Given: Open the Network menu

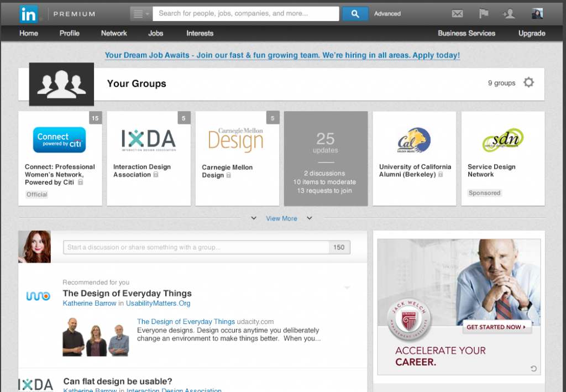Looking at the screenshot, I should pyautogui.click(x=114, y=33).
